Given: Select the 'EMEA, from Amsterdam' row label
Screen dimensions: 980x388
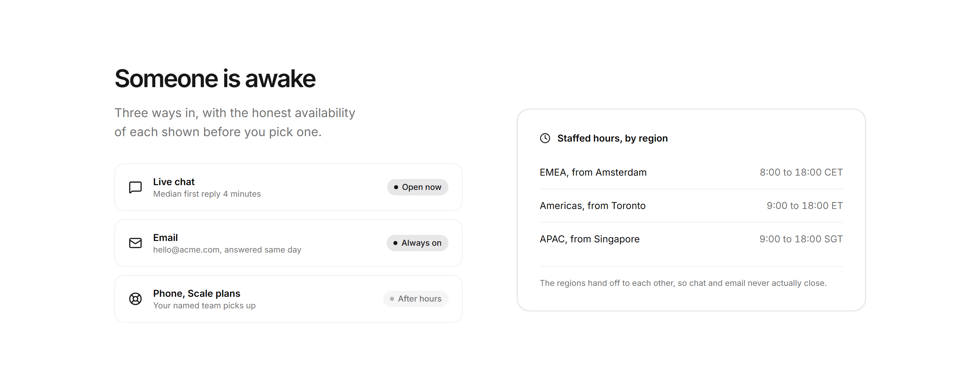Looking at the screenshot, I should pos(593,172).
